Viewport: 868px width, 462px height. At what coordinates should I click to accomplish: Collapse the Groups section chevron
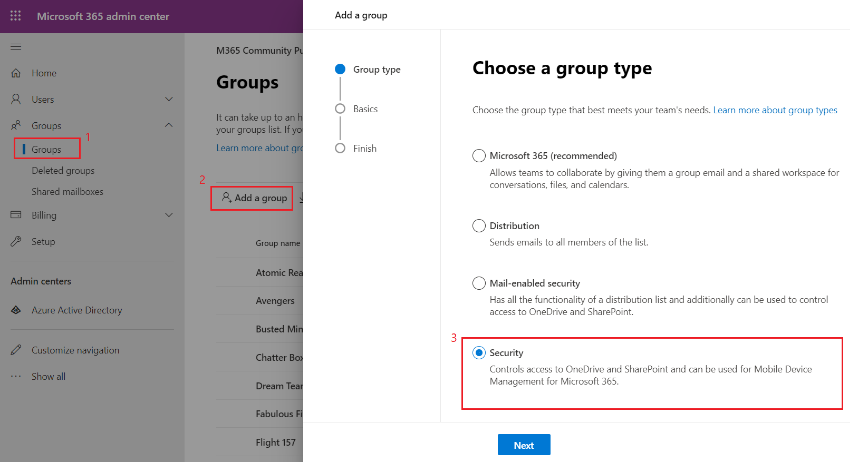(169, 125)
